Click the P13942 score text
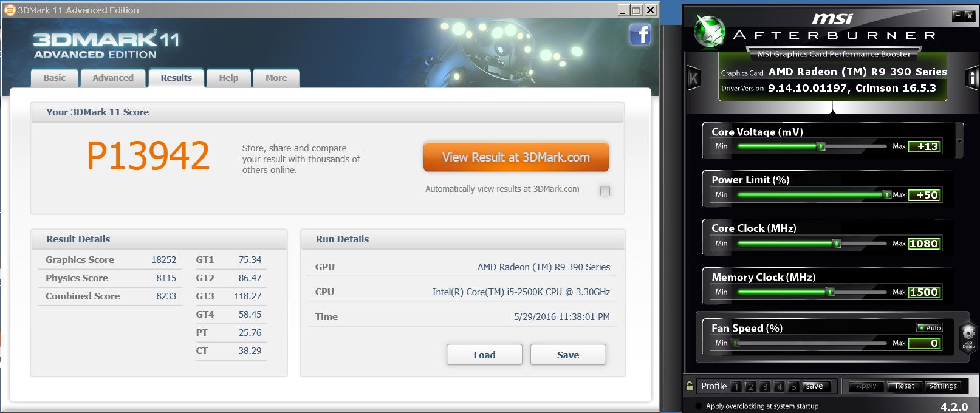The height and width of the screenshot is (413, 980). click(148, 155)
